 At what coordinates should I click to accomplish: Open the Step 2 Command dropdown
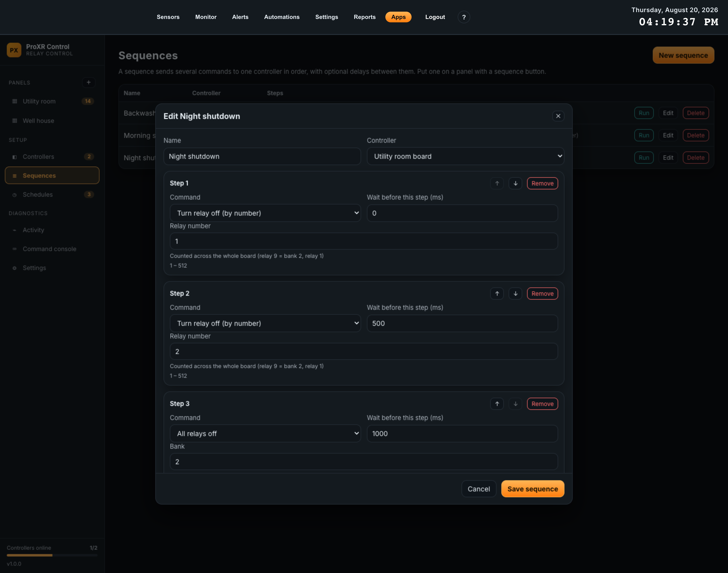(265, 323)
